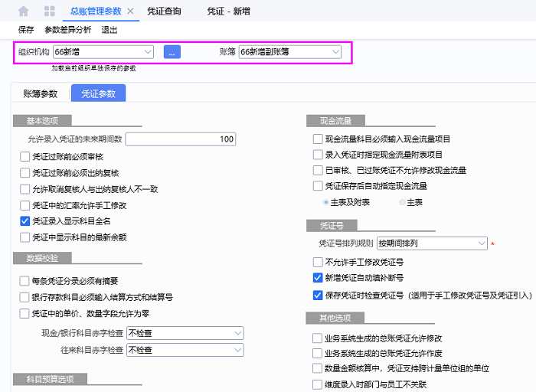Select the 账簿参数 tab
536x392 pixels.
point(41,93)
